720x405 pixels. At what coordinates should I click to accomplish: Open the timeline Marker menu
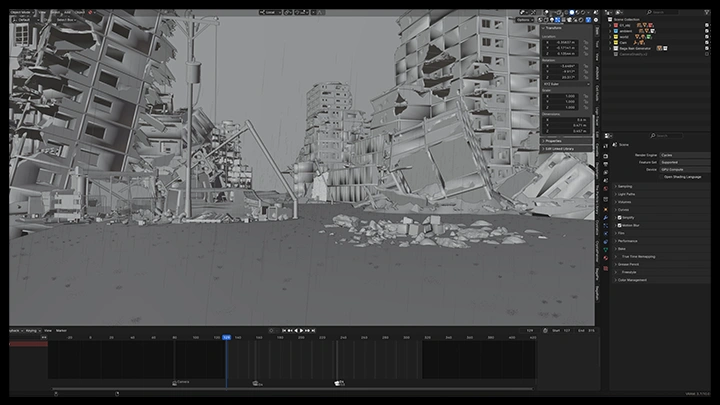[x=61, y=331]
